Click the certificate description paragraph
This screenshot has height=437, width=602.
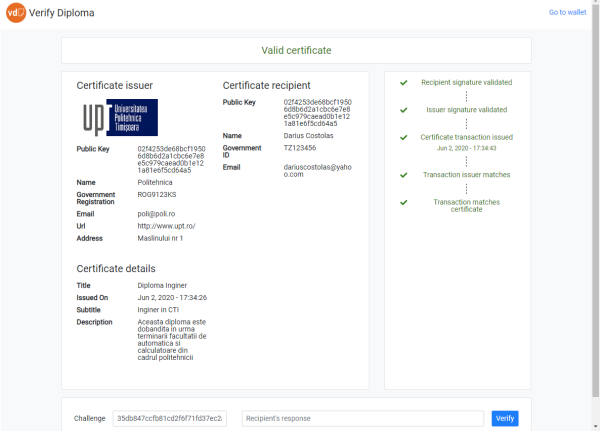point(172,340)
